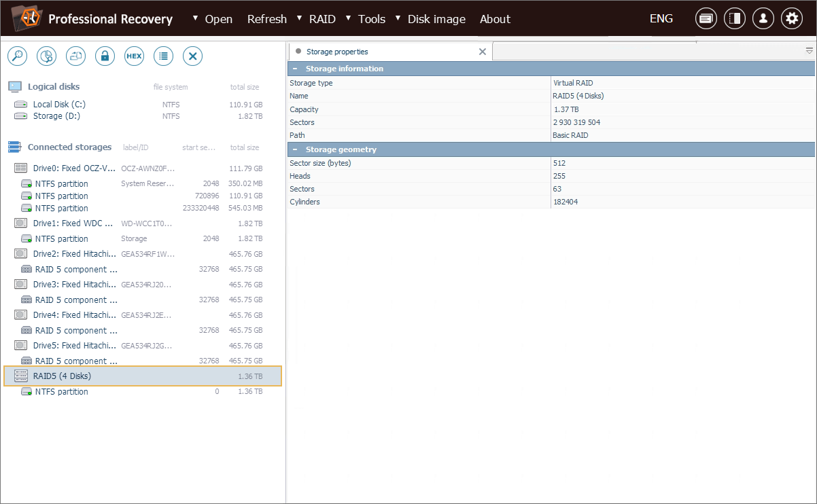Toggle the side panel layout icon
817x504 pixels.
pyautogui.click(x=734, y=19)
